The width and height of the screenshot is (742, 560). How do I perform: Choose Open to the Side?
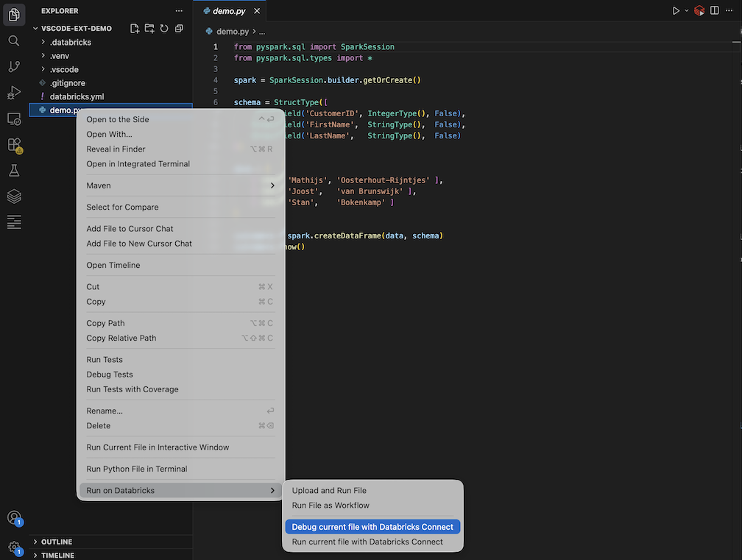(x=180, y=119)
